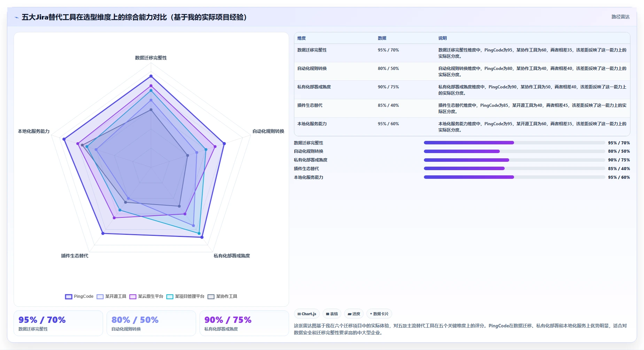Click the small icon before the page title
The width and height of the screenshot is (644, 350).
click(x=16, y=17)
